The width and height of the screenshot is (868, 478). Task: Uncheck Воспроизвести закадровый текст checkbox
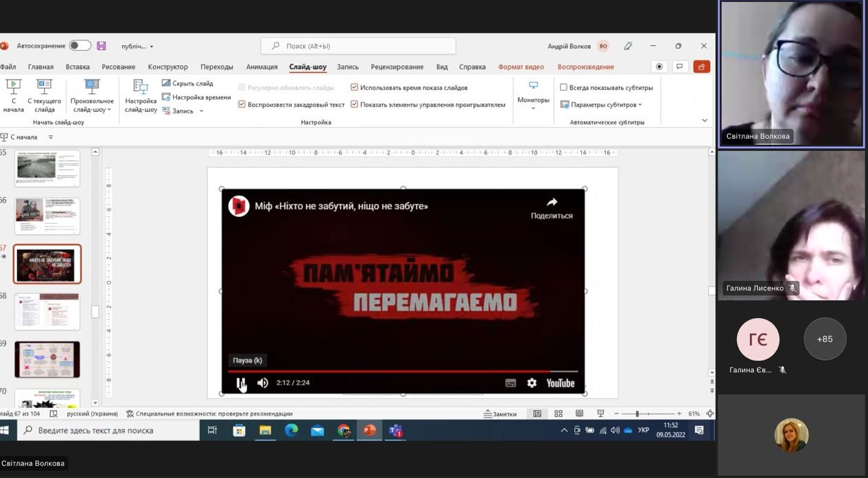[242, 104]
